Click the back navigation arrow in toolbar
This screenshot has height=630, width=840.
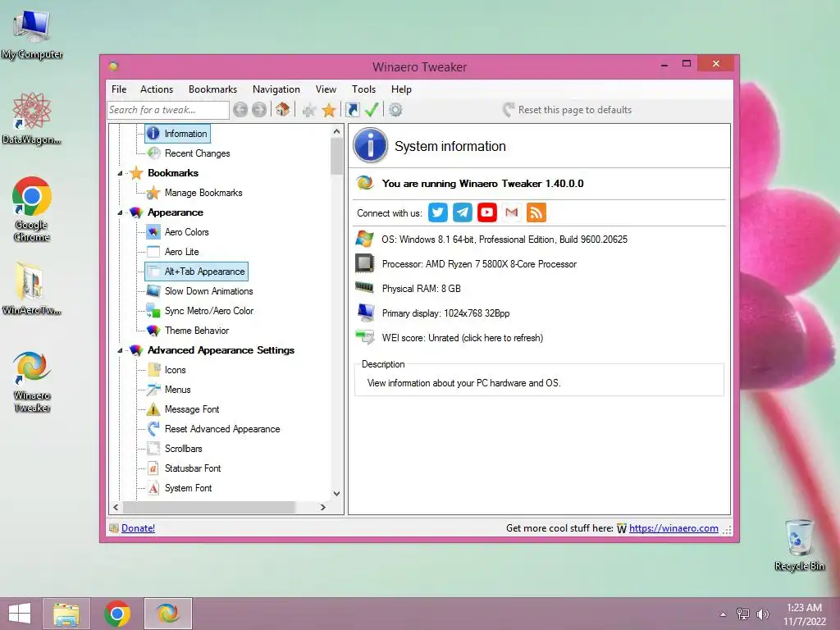pos(240,110)
